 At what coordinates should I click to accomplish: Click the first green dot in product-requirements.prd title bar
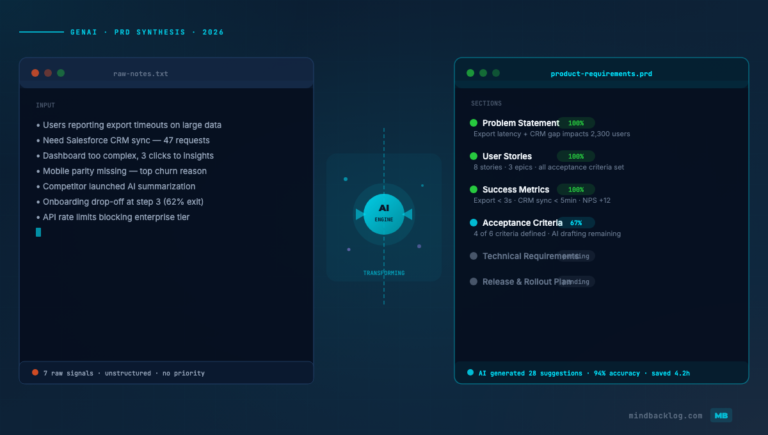point(470,73)
